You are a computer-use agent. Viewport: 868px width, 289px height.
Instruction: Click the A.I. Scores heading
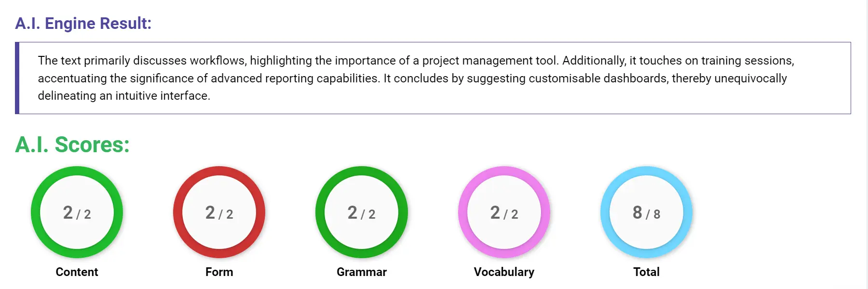coord(71,144)
